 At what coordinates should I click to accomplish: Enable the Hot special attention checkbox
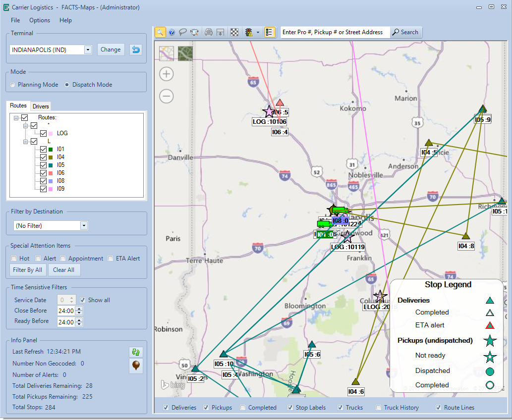[14, 259]
